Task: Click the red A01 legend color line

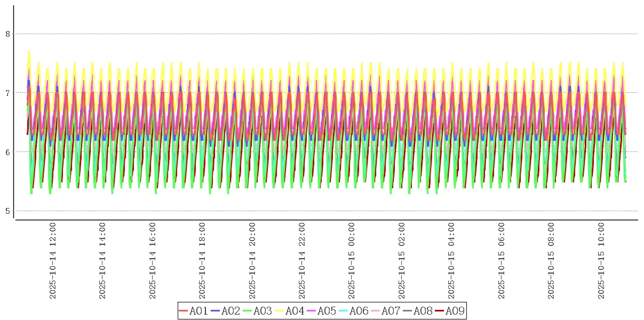Action: click(184, 311)
